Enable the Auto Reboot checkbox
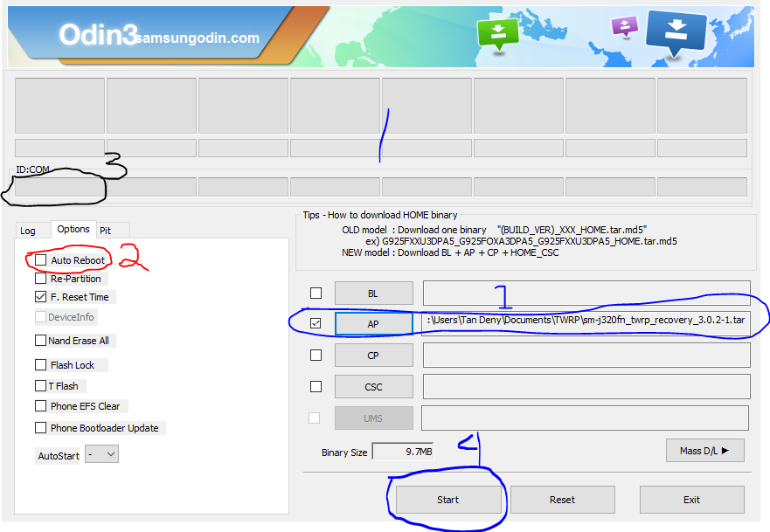Image resolution: width=770 pixels, height=532 pixels. point(41,259)
